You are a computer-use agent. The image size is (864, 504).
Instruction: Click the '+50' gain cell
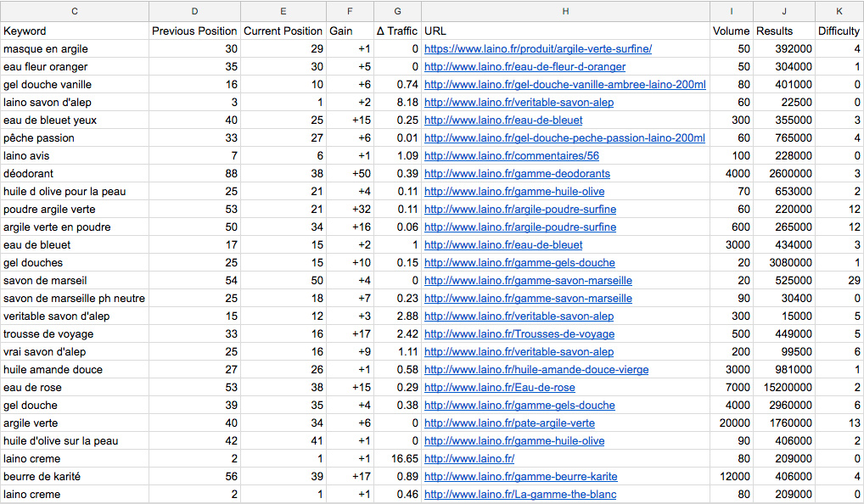tap(350, 173)
